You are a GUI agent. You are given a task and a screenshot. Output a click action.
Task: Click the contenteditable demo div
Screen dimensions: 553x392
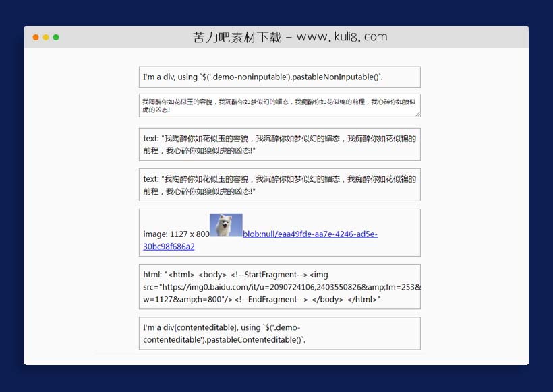pos(279,333)
